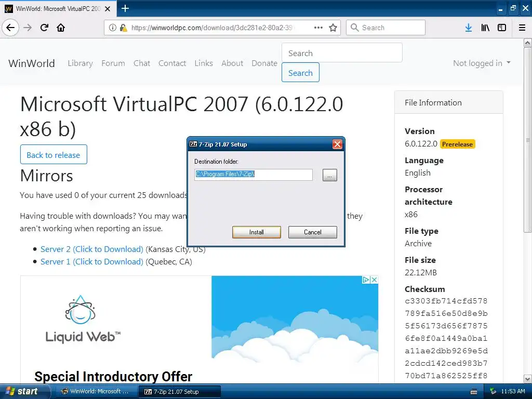This screenshot has height=399, width=532.
Task: Open the Firefox downloads arrow
Action: coord(468,28)
